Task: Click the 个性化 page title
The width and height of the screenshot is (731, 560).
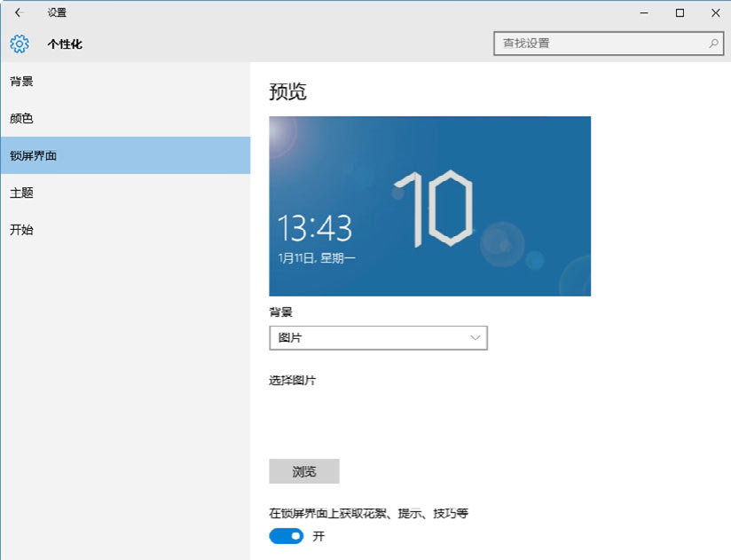Action: [x=65, y=44]
